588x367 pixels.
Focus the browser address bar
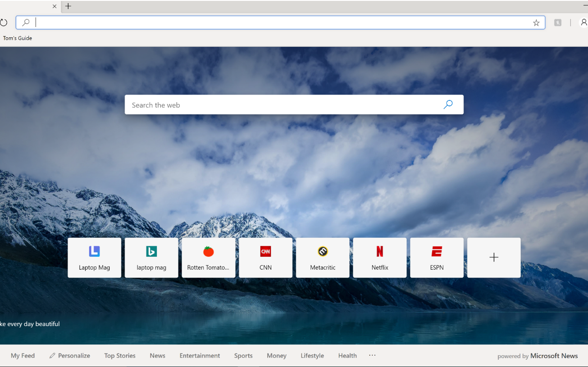(280, 23)
